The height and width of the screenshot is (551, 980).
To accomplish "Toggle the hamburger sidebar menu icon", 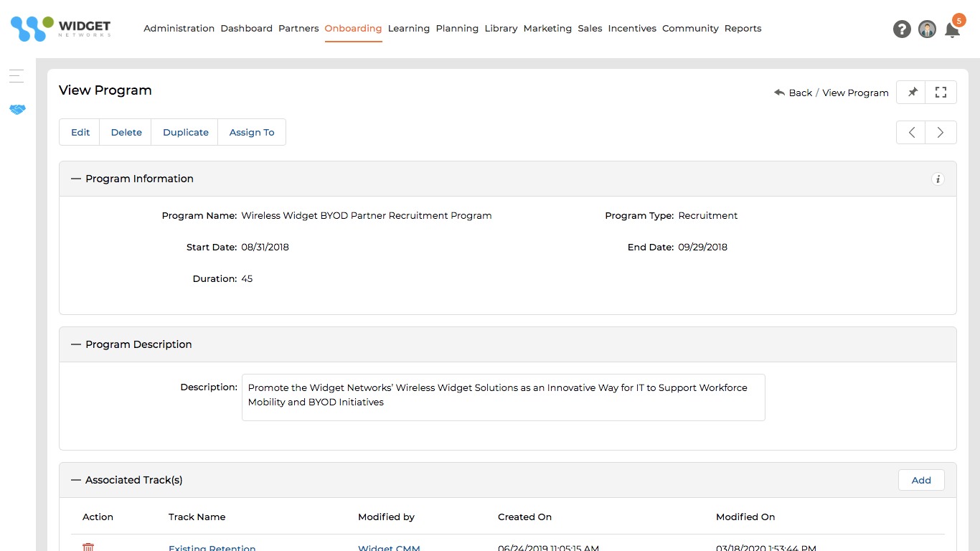I will tap(17, 75).
